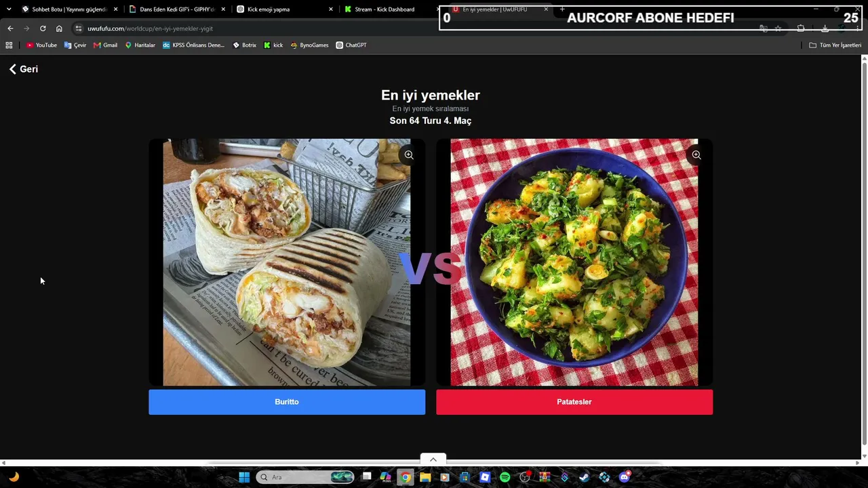This screenshot has width=868, height=488.
Task: Open the Haritalar bookmark
Action: (140, 45)
